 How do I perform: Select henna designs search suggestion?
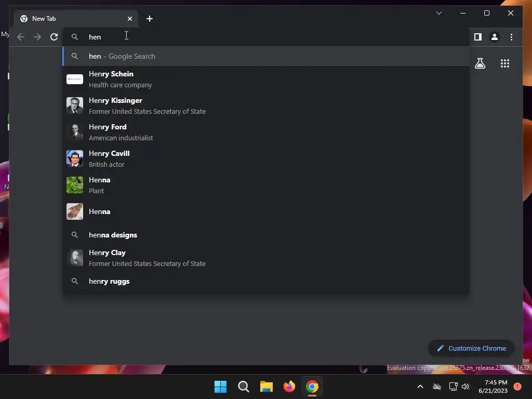coord(267,235)
